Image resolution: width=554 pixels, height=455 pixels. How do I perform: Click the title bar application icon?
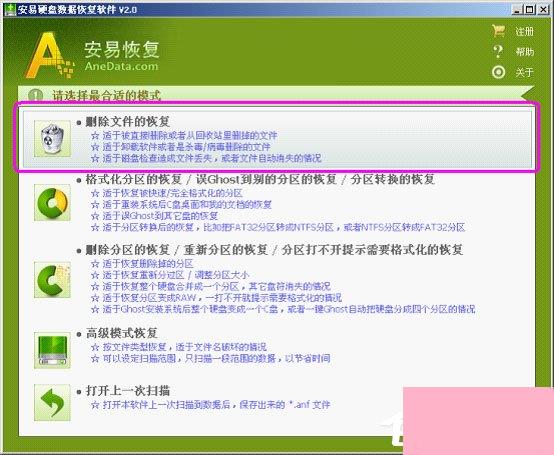pyautogui.click(x=10, y=9)
